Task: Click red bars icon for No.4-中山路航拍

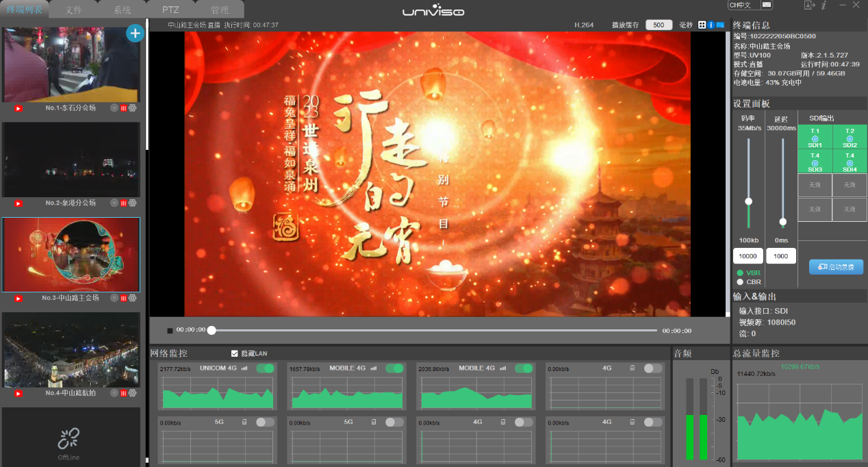Action: [x=124, y=393]
